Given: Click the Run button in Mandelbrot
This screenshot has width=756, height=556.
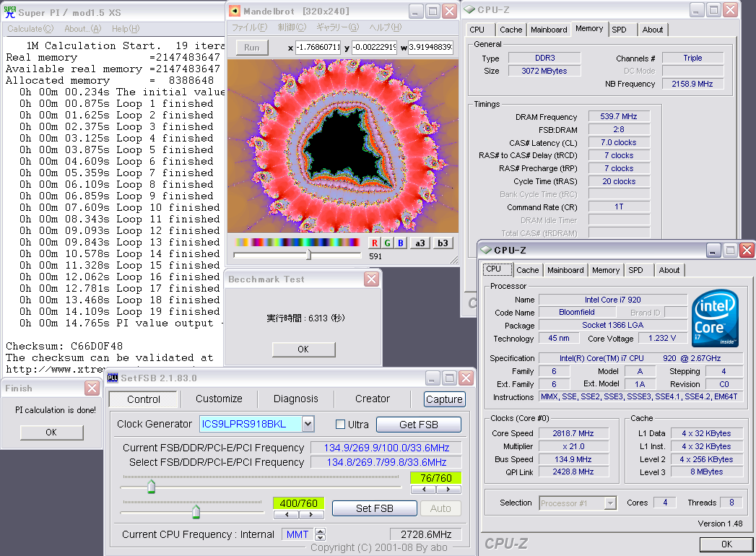Looking at the screenshot, I should (252, 47).
